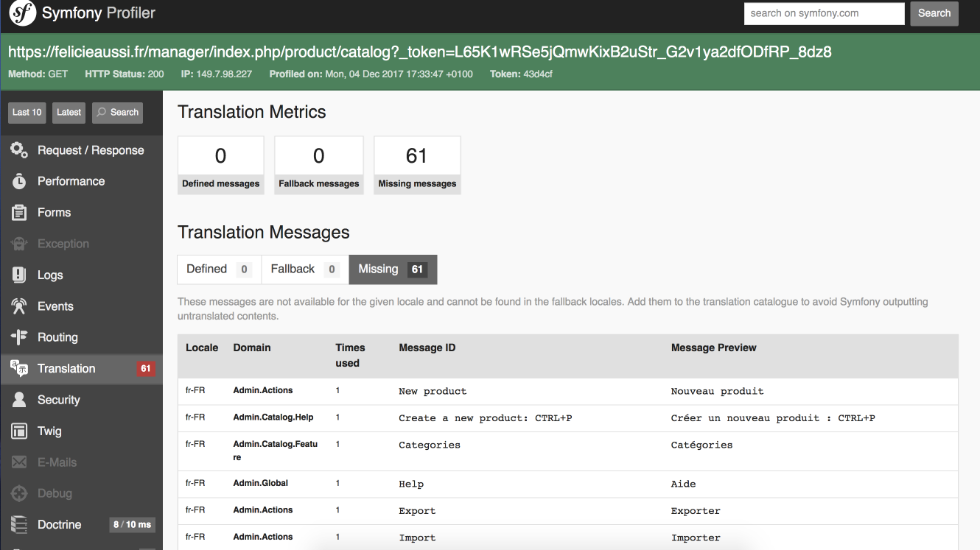Image resolution: width=980 pixels, height=550 pixels.
Task: Click the Missing messages metric box
Action: tap(417, 165)
